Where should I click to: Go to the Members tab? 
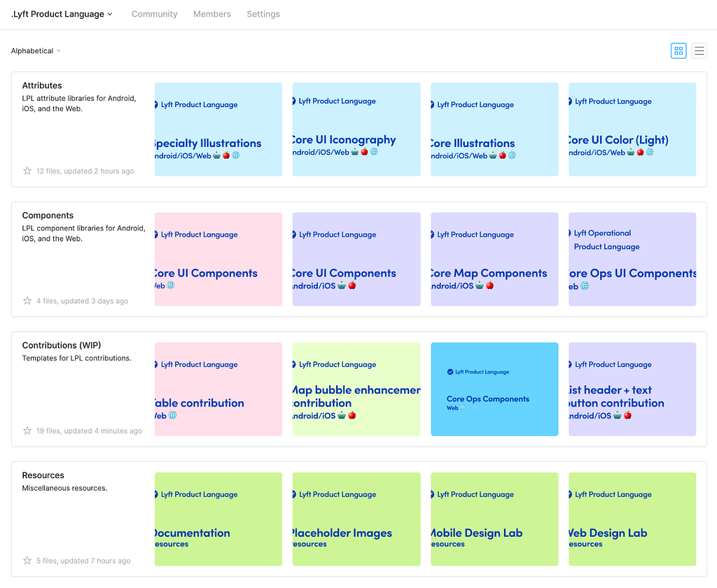(212, 14)
